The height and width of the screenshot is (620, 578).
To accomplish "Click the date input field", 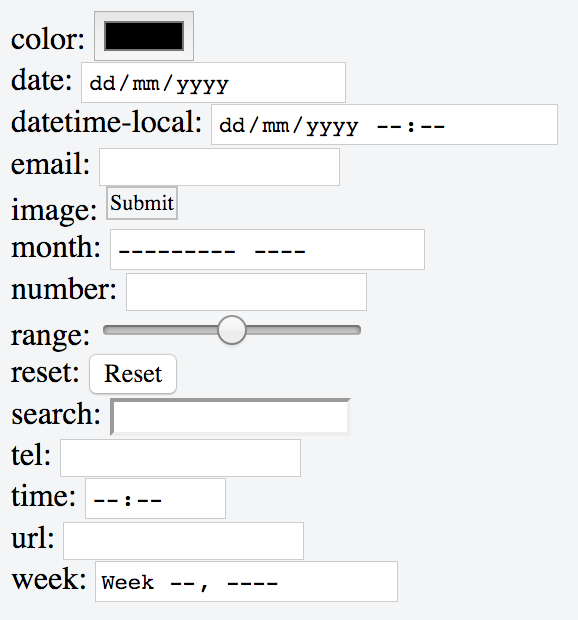I will (x=213, y=82).
